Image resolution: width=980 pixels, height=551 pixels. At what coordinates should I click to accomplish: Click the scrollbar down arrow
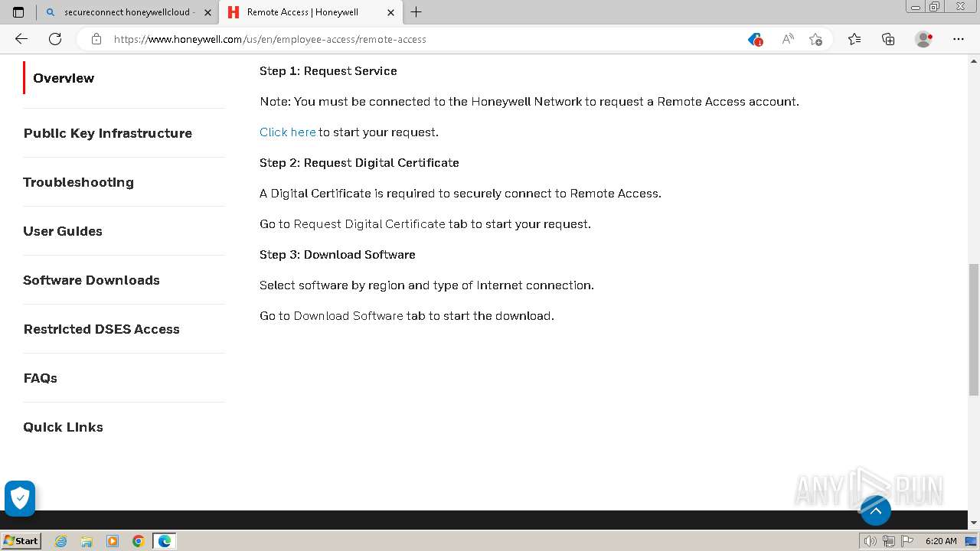coord(974,523)
